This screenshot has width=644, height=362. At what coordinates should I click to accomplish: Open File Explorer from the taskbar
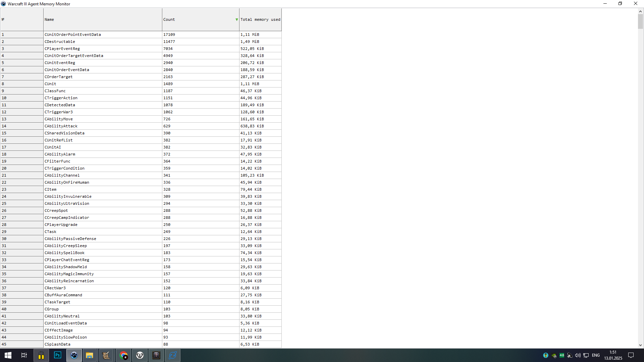tap(90, 355)
